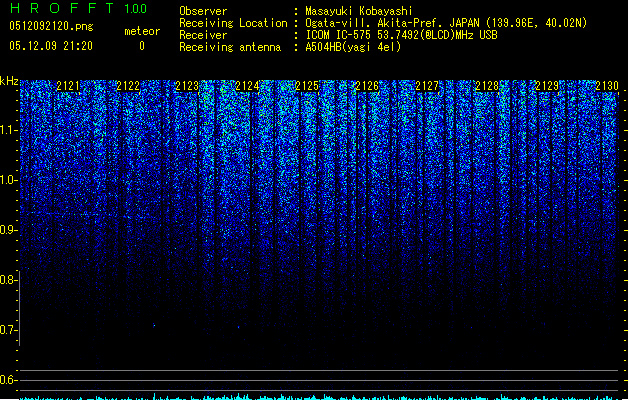The image size is (629, 400).
Task: Click the Receiver label
Action: 203,35
